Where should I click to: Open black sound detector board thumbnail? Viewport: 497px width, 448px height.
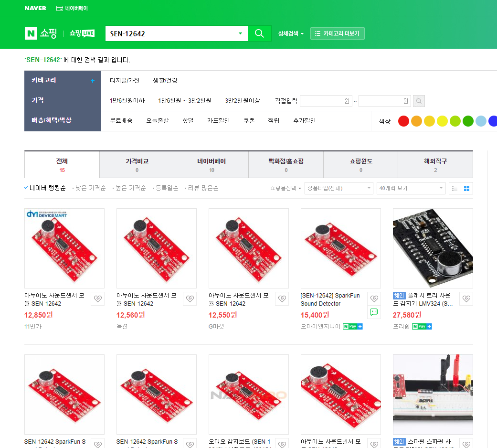click(433, 248)
